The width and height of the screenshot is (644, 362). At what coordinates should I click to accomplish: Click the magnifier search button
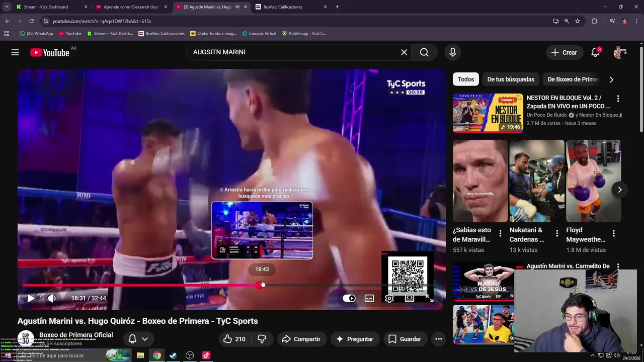pyautogui.click(x=424, y=52)
